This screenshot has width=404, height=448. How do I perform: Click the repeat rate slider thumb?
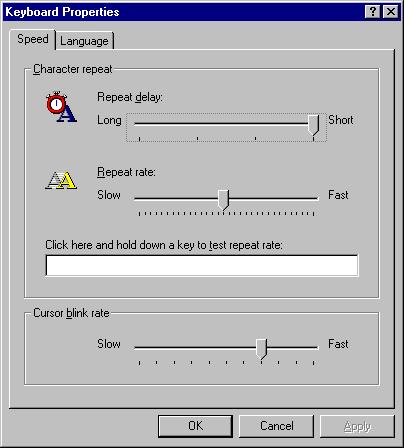click(223, 200)
